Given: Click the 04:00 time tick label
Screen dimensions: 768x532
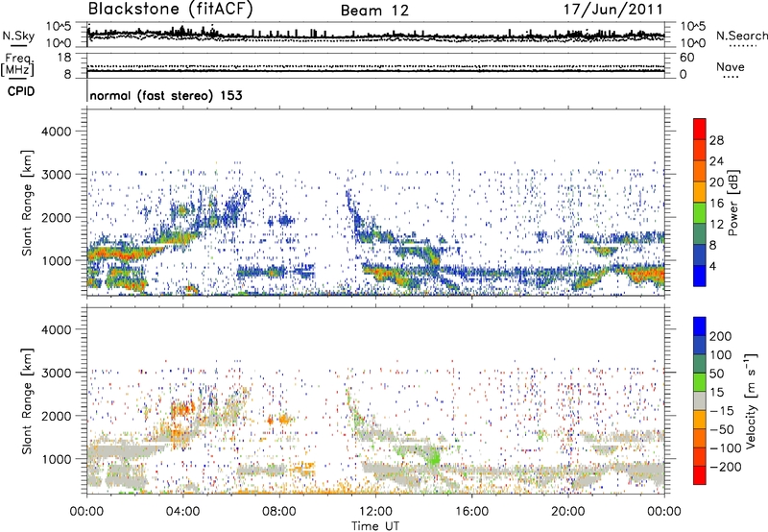Looking at the screenshot, I should [x=182, y=512].
